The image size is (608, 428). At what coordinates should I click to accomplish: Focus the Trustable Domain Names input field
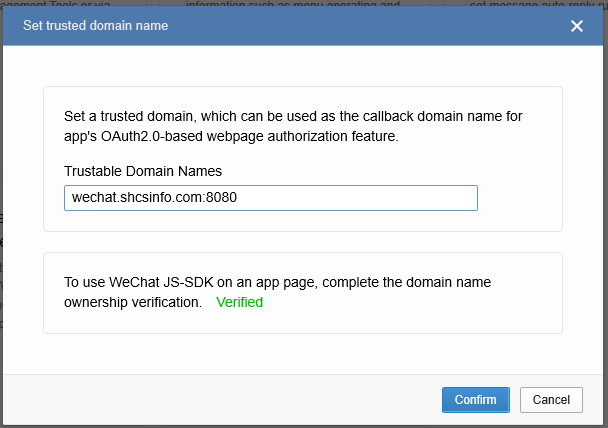pos(270,198)
